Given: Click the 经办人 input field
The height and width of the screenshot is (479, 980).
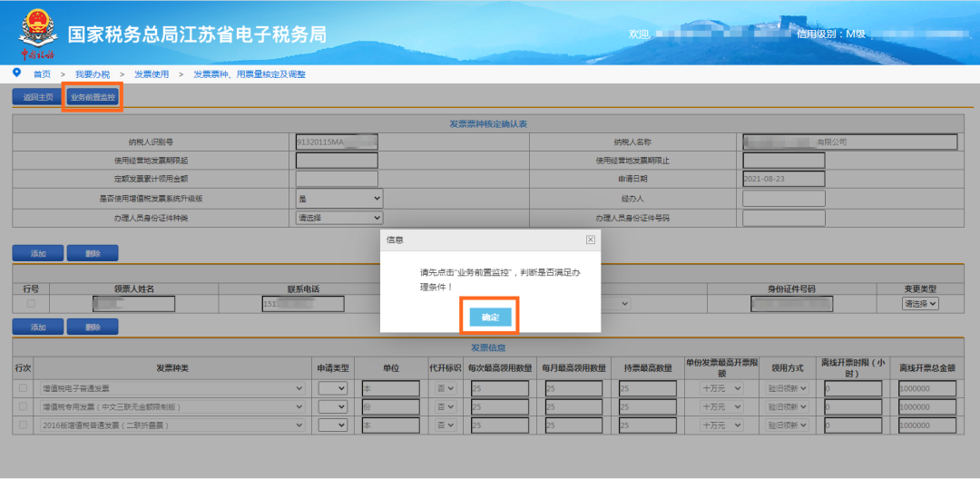Looking at the screenshot, I should (x=784, y=199).
